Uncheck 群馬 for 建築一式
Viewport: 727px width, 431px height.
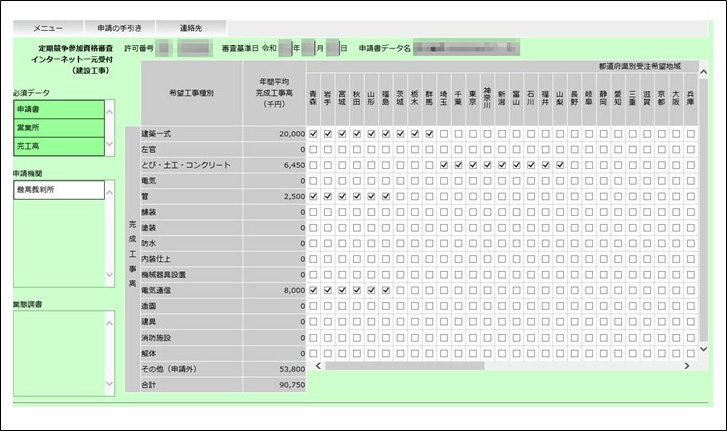pyautogui.click(x=429, y=134)
